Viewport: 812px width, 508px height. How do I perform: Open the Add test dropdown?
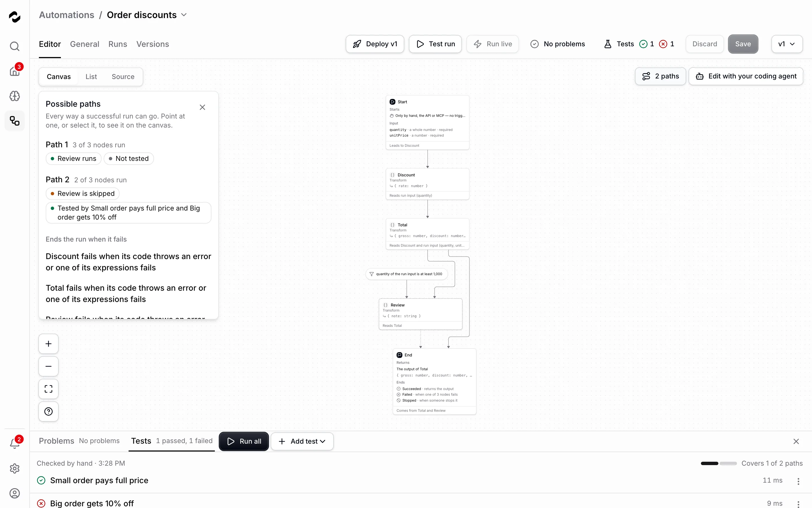(302, 441)
